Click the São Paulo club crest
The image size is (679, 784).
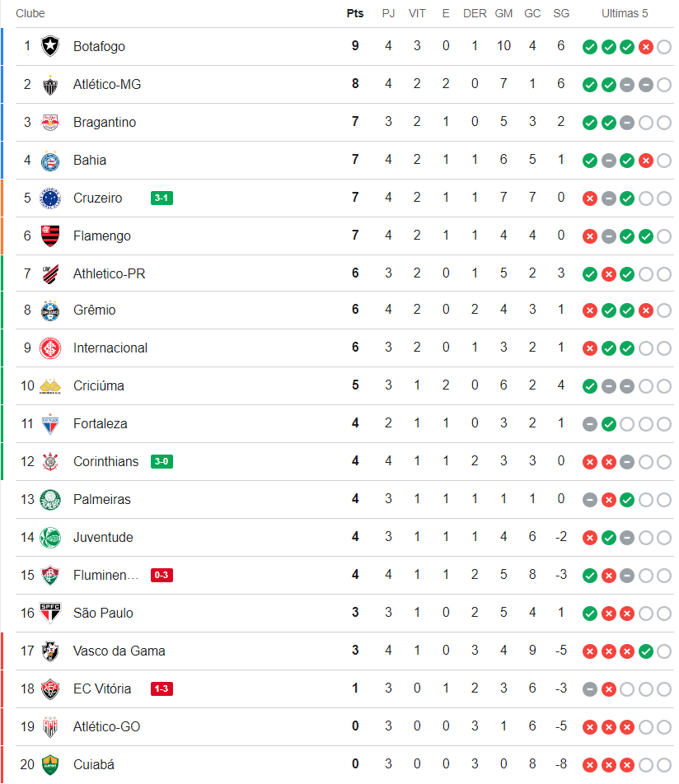(50, 613)
